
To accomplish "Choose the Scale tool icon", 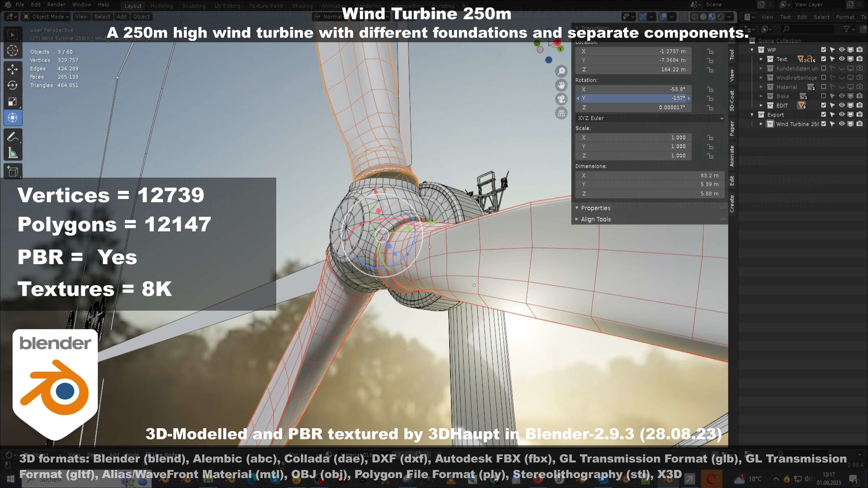I will [x=12, y=101].
